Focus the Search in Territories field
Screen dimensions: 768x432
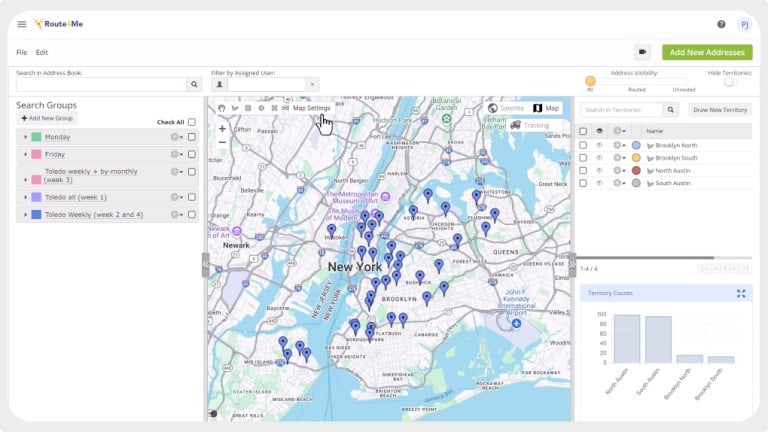[622, 110]
